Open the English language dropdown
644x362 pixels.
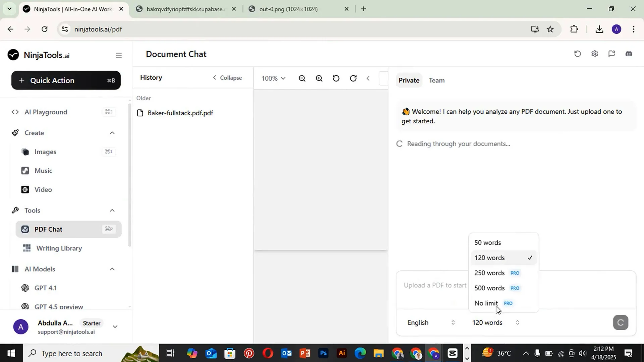click(431, 322)
